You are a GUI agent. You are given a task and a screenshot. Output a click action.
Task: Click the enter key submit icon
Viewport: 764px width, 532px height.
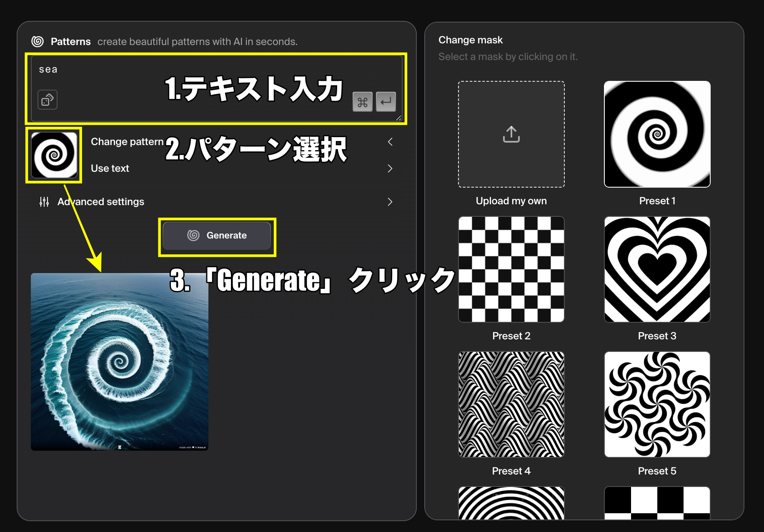coord(386,102)
